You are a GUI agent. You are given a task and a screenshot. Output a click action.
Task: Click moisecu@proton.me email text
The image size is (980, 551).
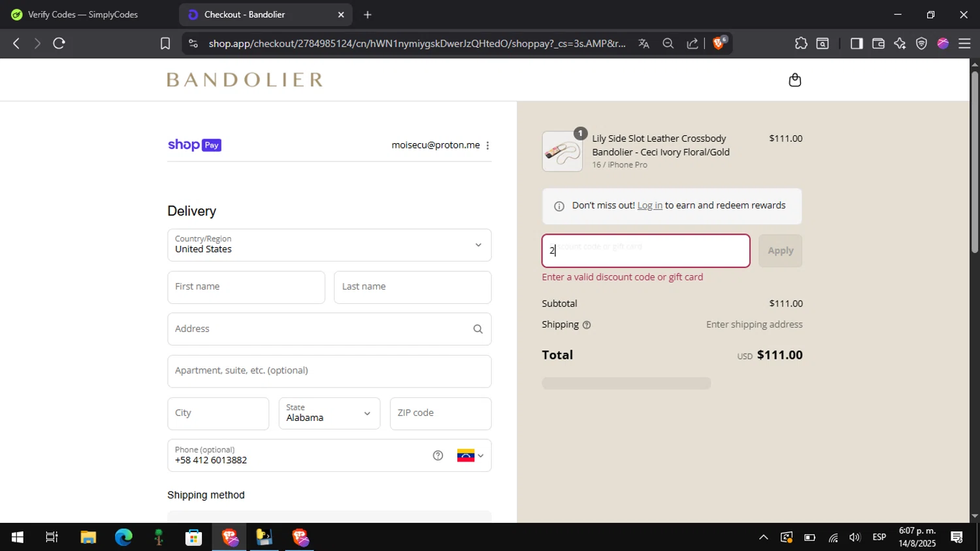[x=436, y=145]
